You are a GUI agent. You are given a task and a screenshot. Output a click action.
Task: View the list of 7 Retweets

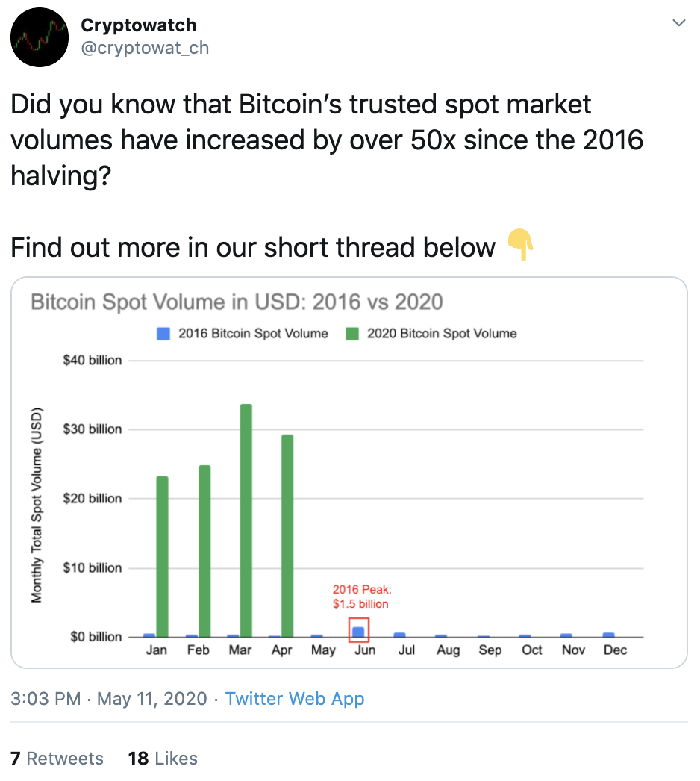(57, 758)
